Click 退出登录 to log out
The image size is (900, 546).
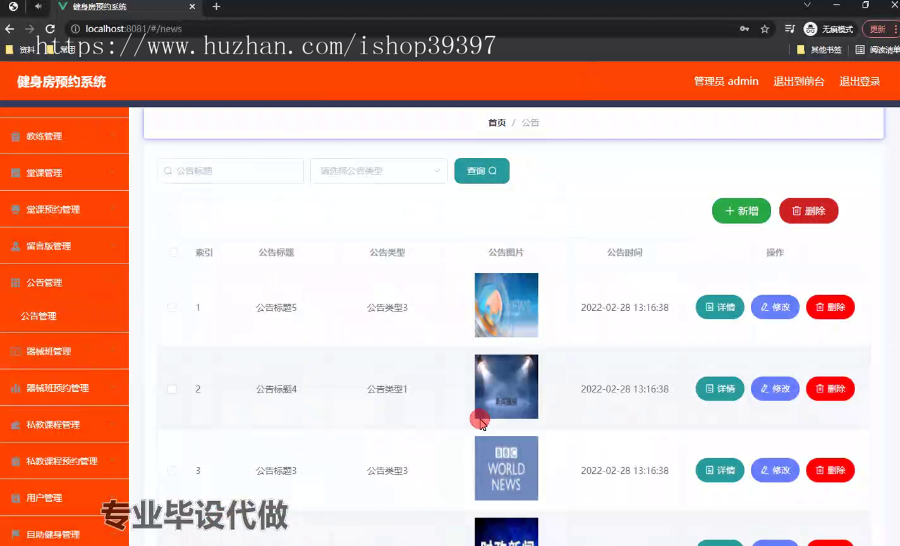pos(860,82)
